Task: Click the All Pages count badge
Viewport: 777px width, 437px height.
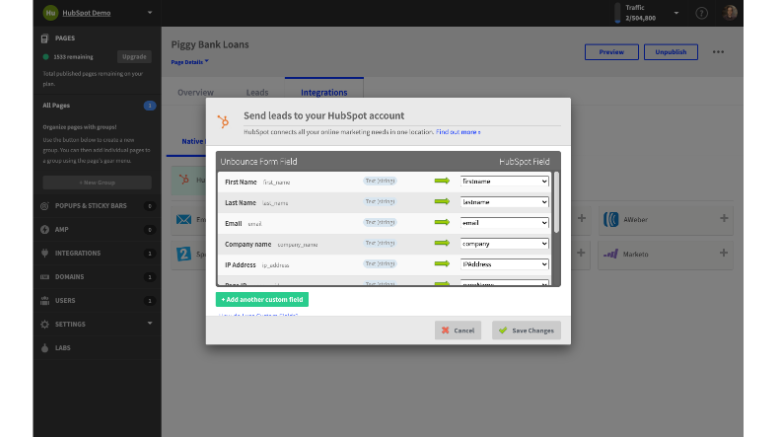Action: click(x=150, y=106)
